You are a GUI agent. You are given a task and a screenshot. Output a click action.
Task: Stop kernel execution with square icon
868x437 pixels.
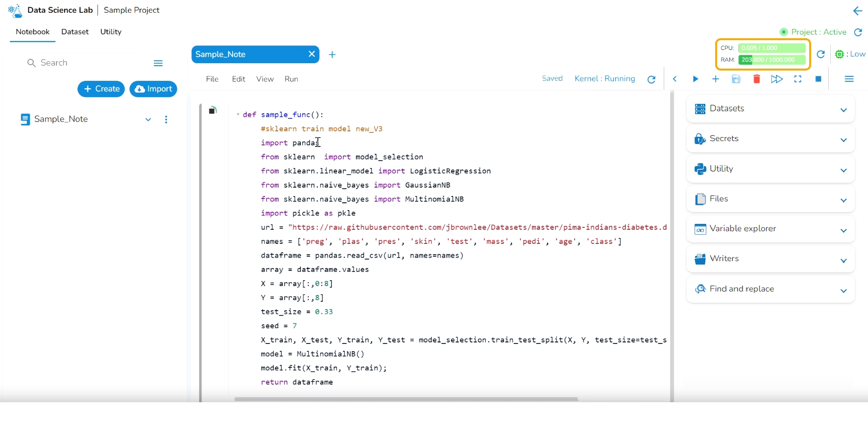(818, 79)
